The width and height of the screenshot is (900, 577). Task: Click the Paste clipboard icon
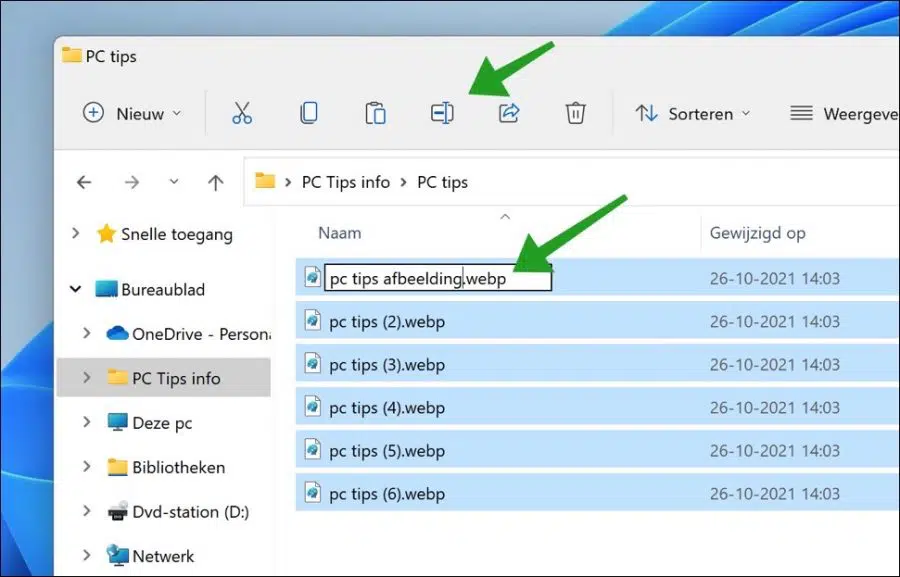[x=375, y=113]
